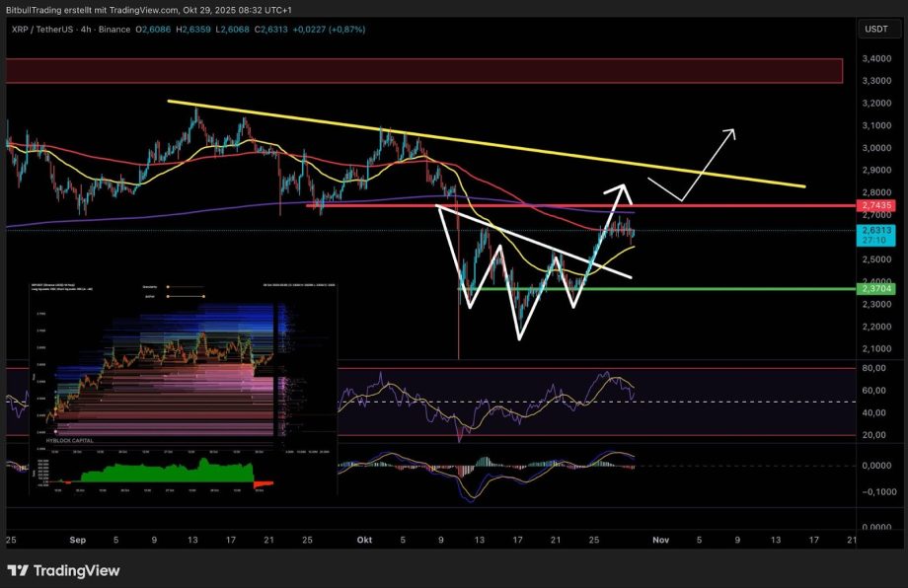The height and width of the screenshot is (588, 908).
Task: Click the Granularity slider handle in the inset
Action: point(168,287)
